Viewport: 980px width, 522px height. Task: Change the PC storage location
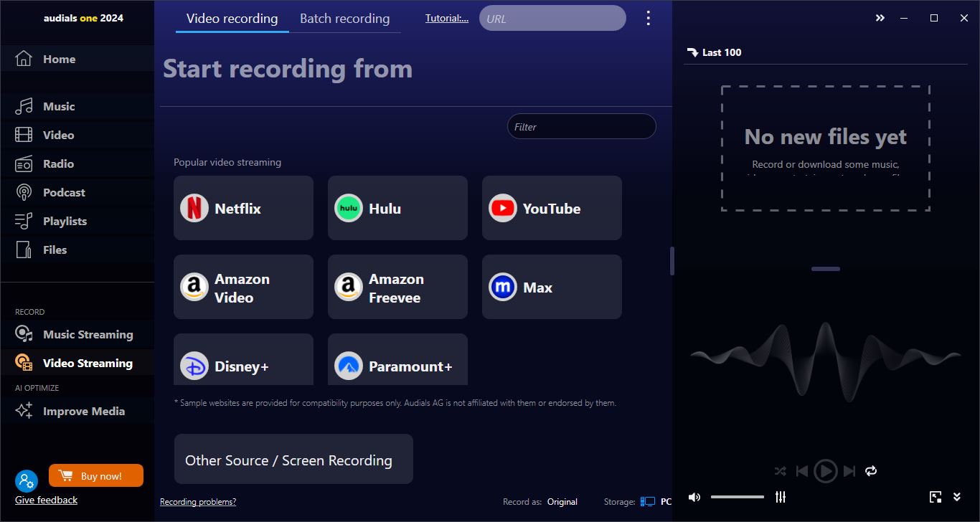[656, 502]
